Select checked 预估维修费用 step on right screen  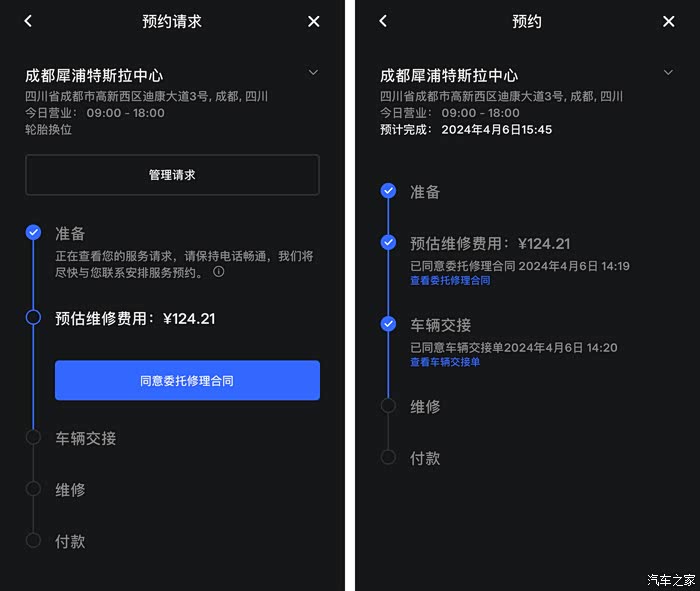tap(388, 242)
